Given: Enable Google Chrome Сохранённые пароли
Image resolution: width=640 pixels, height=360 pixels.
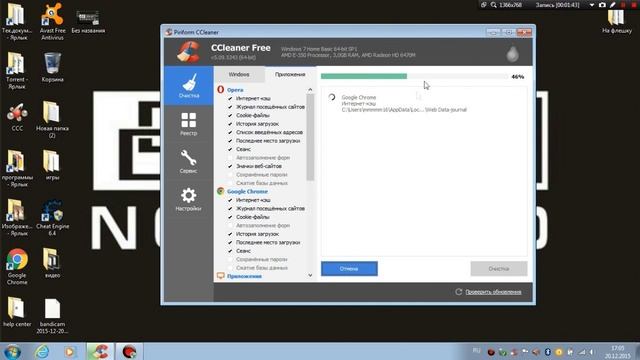Looking at the screenshot, I should click(x=230, y=259).
